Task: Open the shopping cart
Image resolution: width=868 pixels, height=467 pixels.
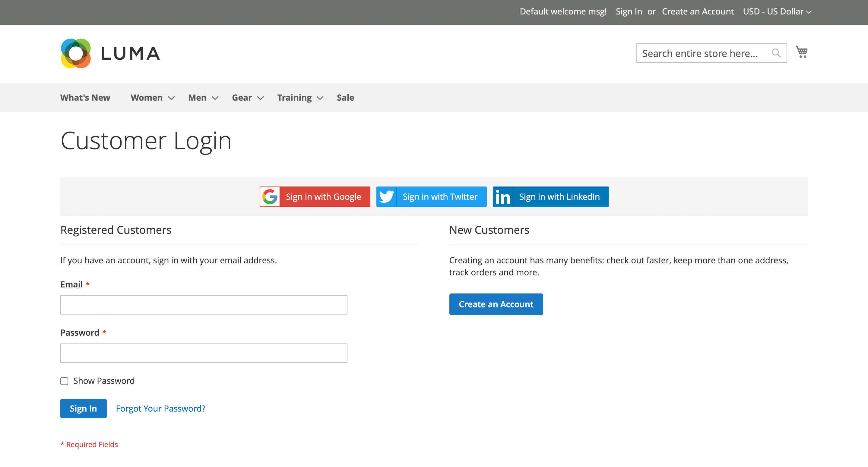Action: pyautogui.click(x=801, y=52)
